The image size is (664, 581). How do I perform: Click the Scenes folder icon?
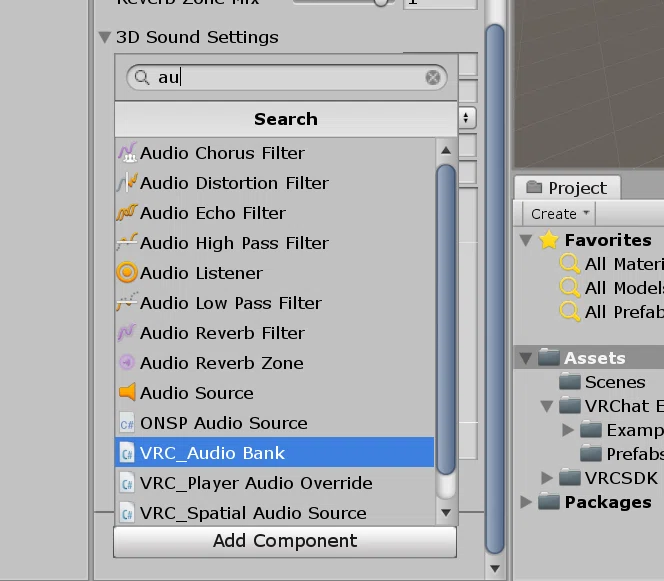click(570, 382)
